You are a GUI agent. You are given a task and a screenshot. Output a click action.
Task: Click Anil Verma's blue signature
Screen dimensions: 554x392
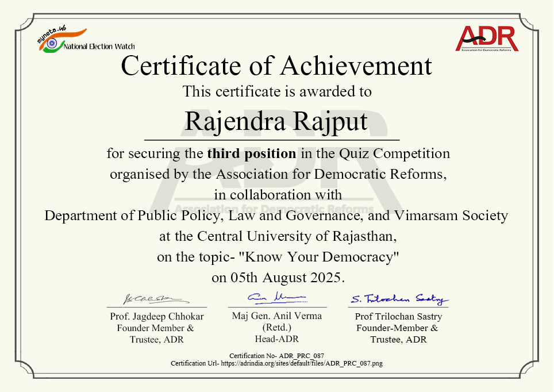click(x=278, y=298)
